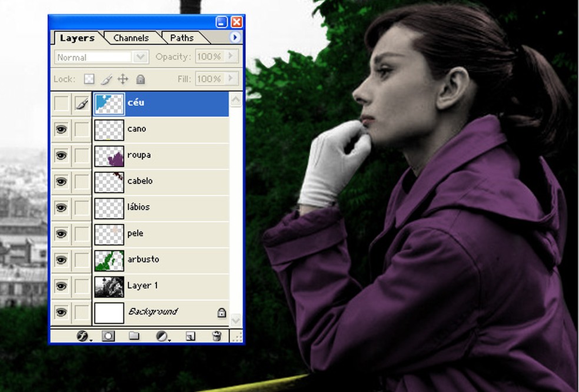This screenshot has height=392, width=579.
Task: Click the céu layer name
Action: (135, 102)
